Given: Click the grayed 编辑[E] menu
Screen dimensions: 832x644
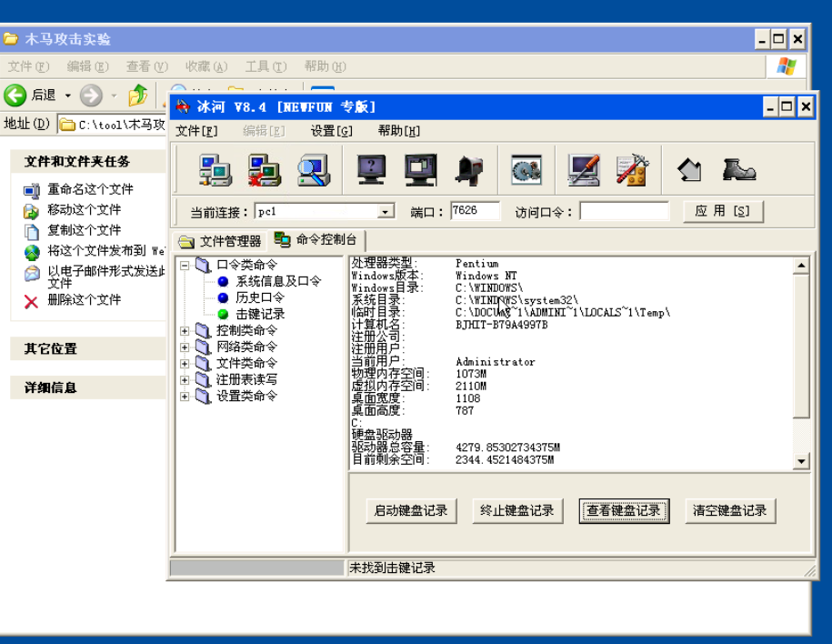Looking at the screenshot, I should click(x=264, y=131).
